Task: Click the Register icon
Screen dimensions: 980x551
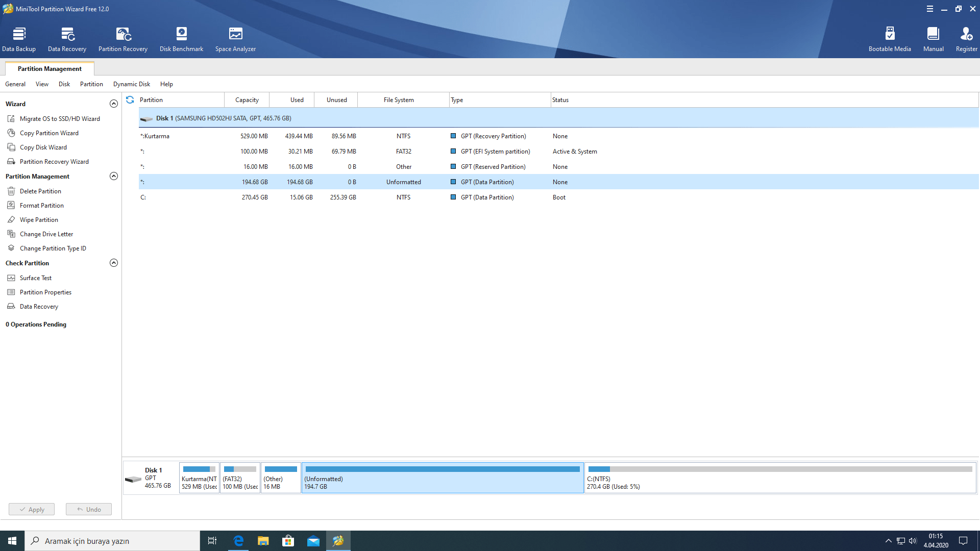Action: pos(966,39)
